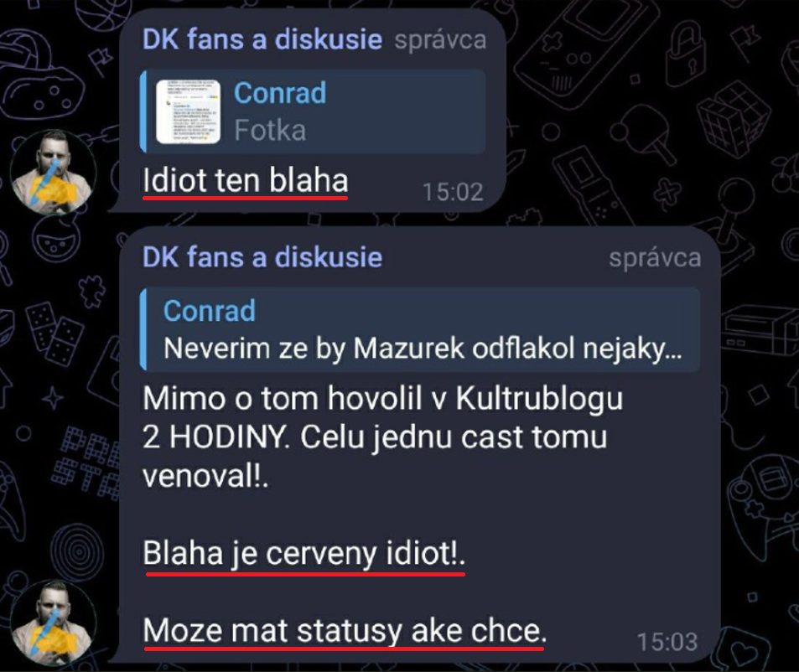The width and height of the screenshot is (799, 672).
Task: Select the Fotka label in the reply preview
Action: pyautogui.click(x=270, y=131)
